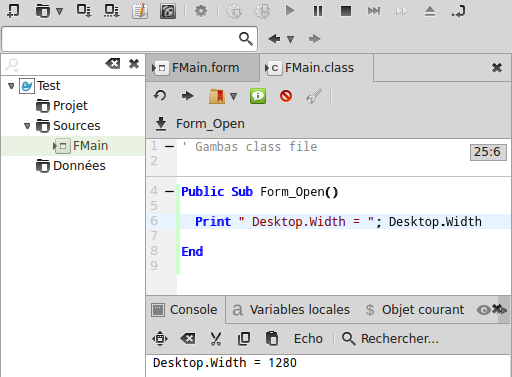
Task: Click the Rechercher search button
Action: pyautogui.click(x=390, y=339)
